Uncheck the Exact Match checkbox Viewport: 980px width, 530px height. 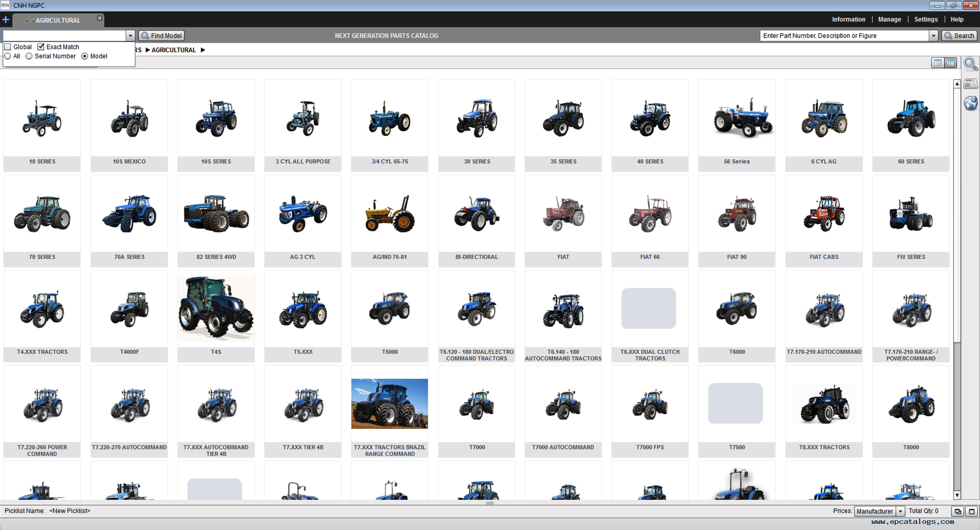(x=41, y=47)
